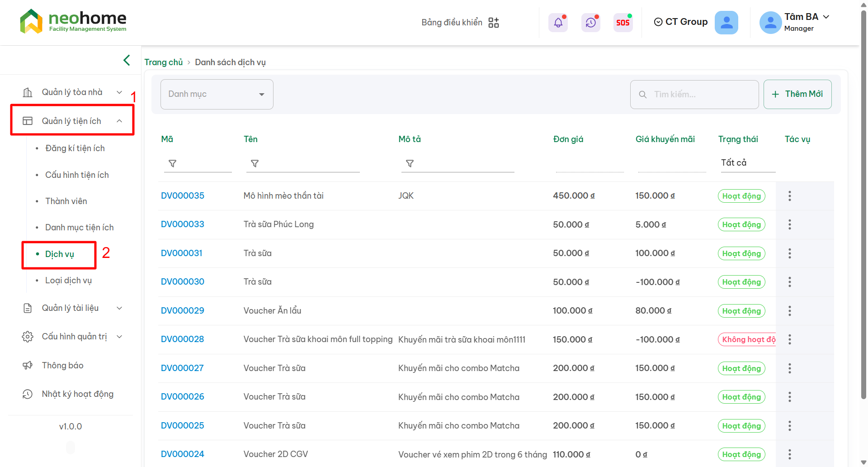Open the notifications bell icon

coord(558,23)
